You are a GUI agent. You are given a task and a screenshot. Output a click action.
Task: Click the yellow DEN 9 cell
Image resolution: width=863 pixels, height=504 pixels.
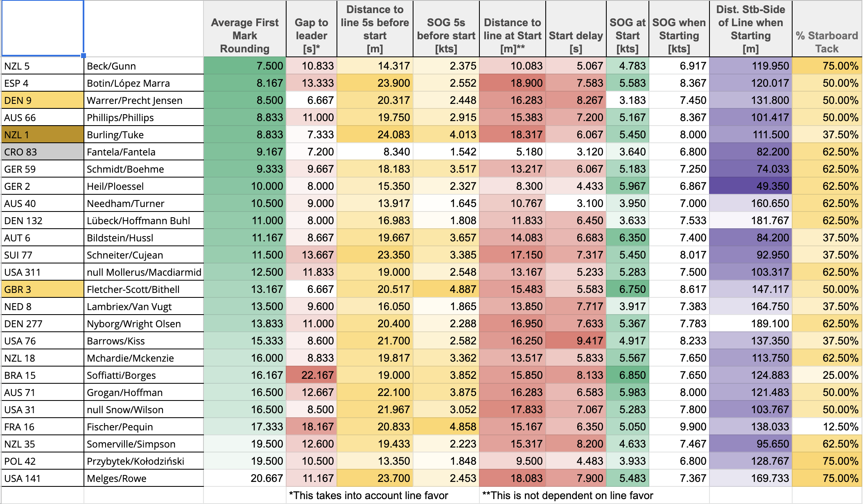(x=43, y=100)
